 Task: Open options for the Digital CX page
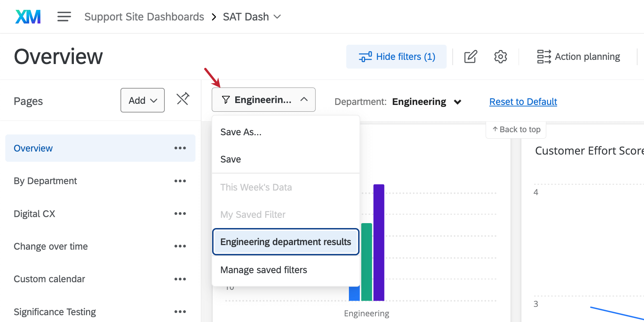point(180,213)
